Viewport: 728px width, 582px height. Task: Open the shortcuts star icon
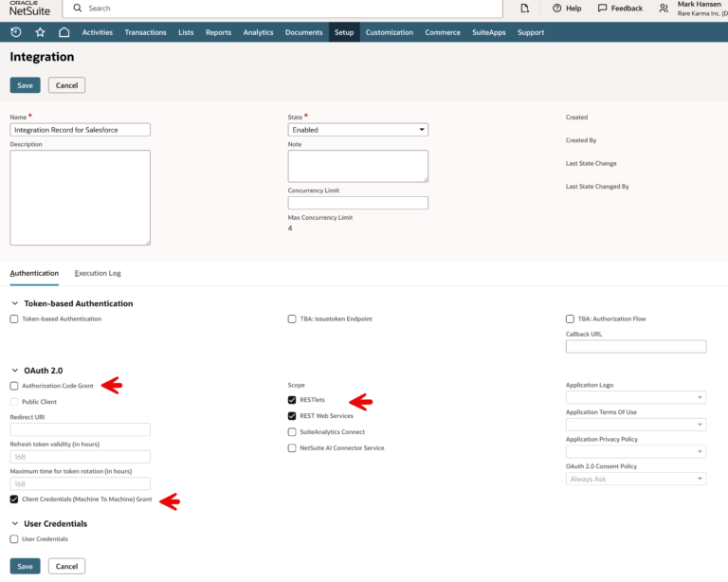[40, 32]
